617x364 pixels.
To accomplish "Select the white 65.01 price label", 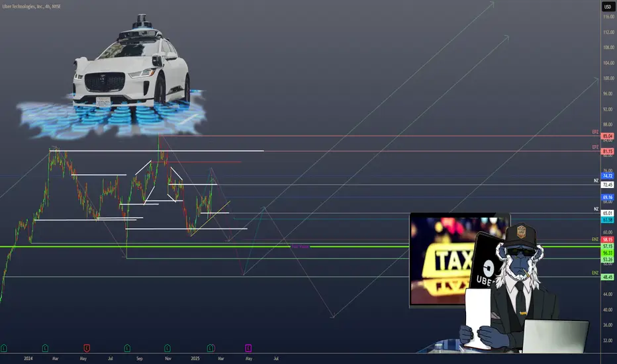I will [x=608, y=213].
